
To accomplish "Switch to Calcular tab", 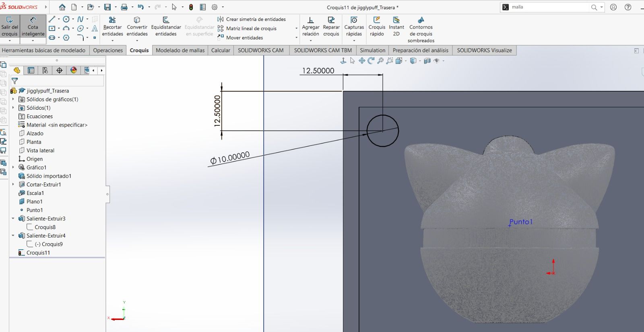I will point(221,50).
